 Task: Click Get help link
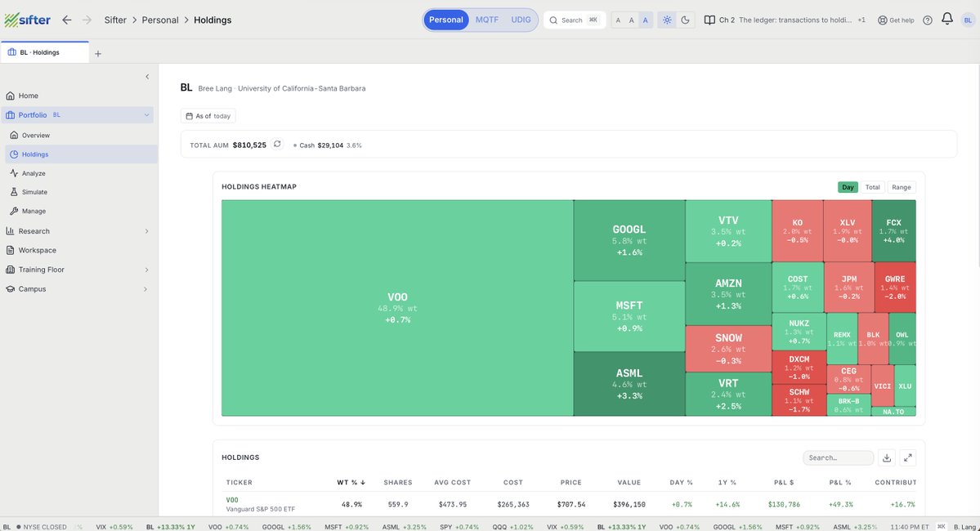[896, 20]
